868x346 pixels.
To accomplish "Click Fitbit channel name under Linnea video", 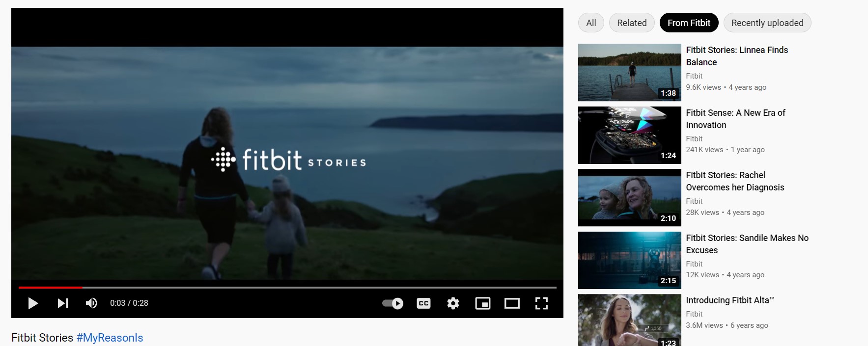I will [x=694, y=76].
